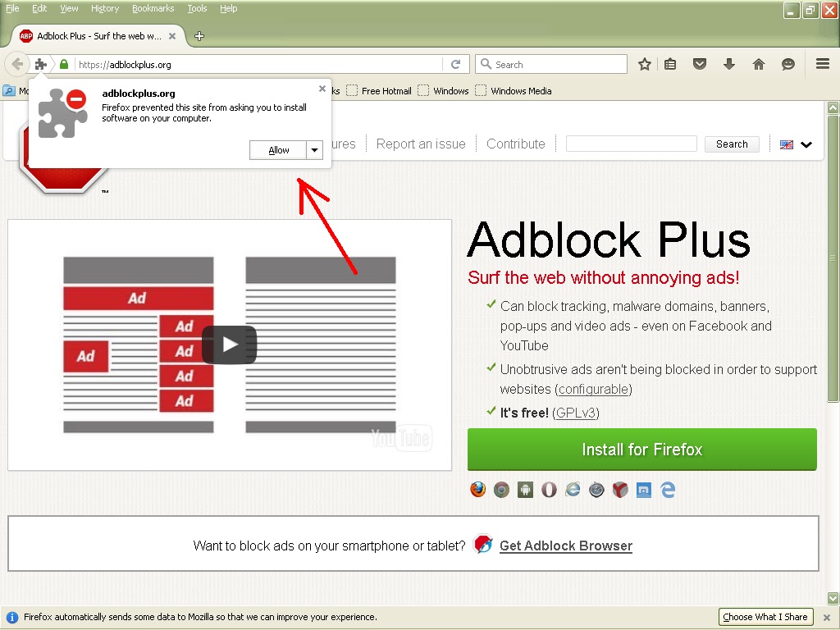The width and height of the screenshot is (840, 630).
Task: Open the configurable link
Action: coord(593,389)
